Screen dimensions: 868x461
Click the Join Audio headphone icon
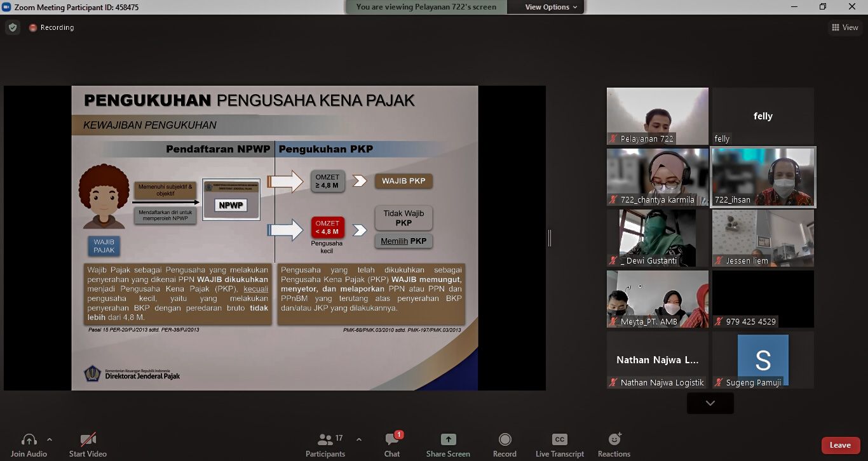tap(29, 440)
